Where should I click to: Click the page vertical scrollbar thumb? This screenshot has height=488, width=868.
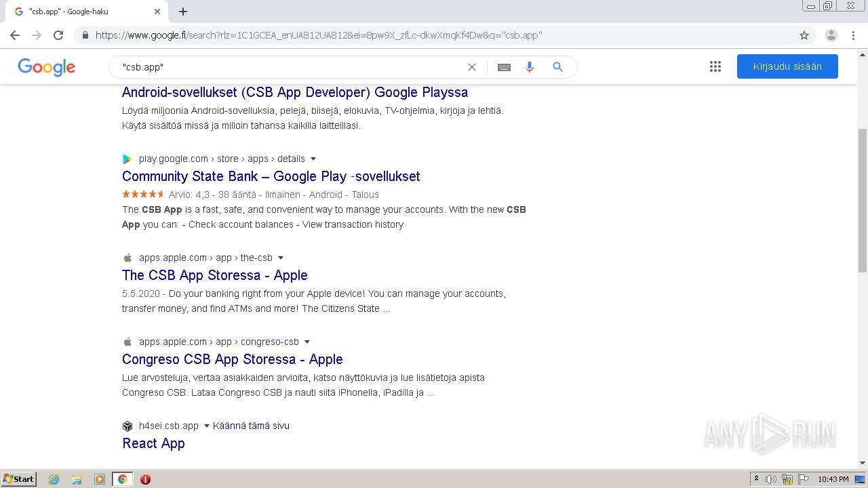pyautogui.click(x=863, y=200)
